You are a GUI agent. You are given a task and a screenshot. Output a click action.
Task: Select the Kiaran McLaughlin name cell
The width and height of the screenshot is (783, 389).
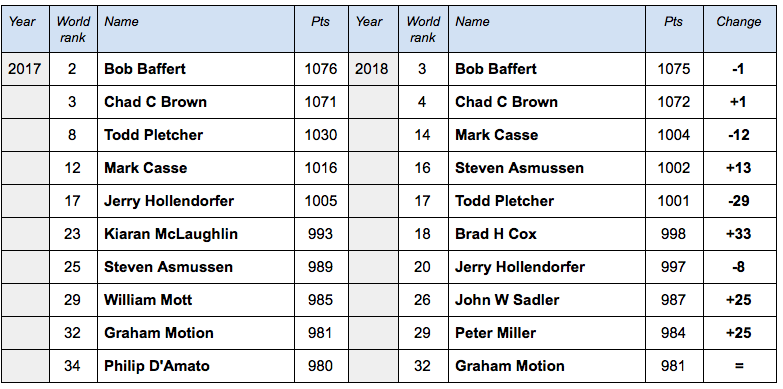click(x=196, y=234)
